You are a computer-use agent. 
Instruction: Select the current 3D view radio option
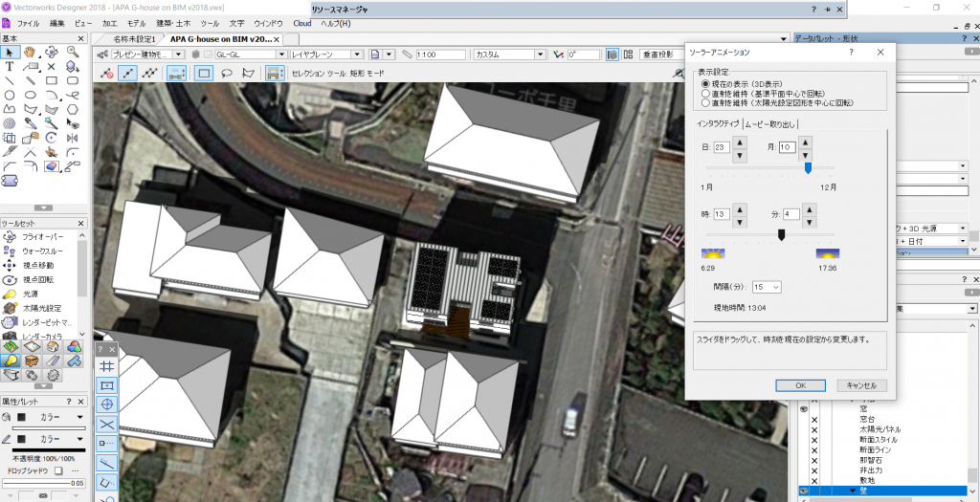click(704, 84)
